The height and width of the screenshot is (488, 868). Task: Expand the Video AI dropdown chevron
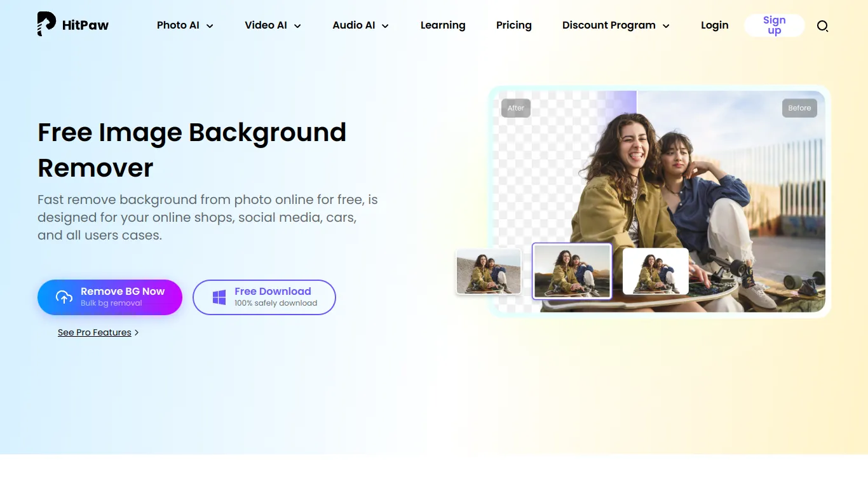coord(297,26)
